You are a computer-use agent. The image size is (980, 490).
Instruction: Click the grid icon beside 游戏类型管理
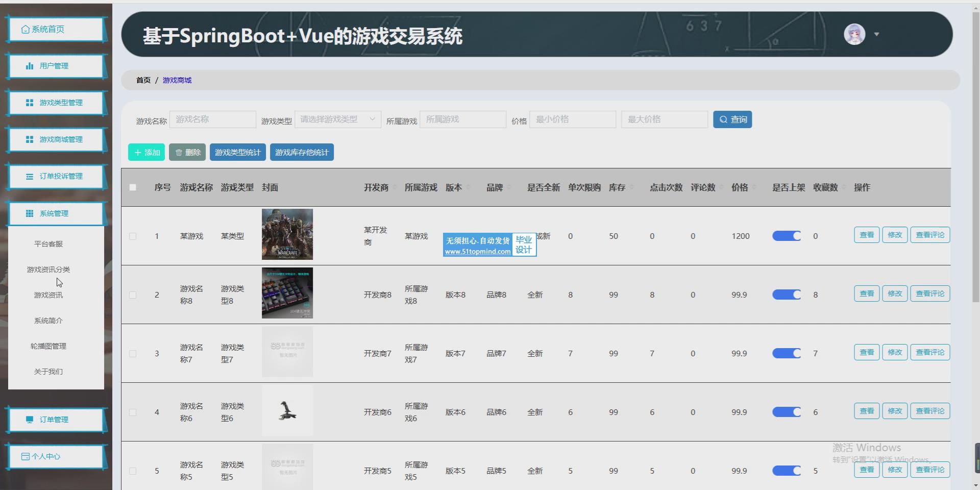pos(30,103)
